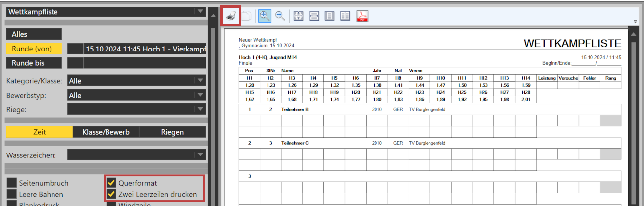644x206 pixels.
Task: Click the Rang column header
Action: (x=610, y=78)
